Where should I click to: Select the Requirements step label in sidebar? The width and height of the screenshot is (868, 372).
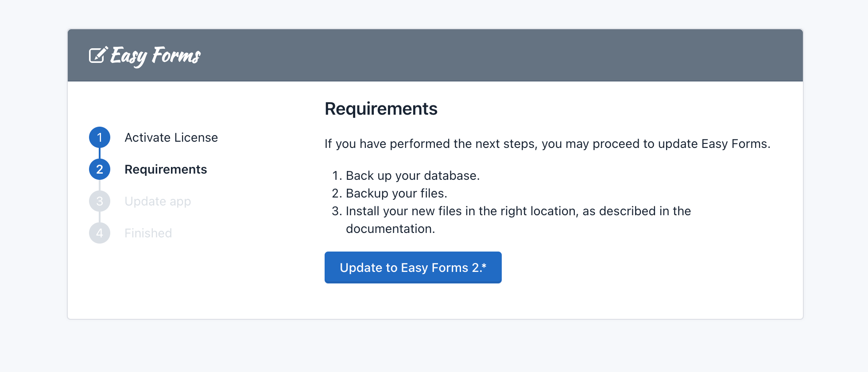[166, 169]
